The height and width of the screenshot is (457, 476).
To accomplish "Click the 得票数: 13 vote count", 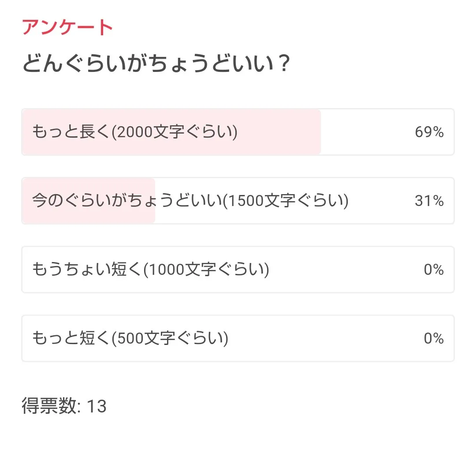I will tap(64, 406).
